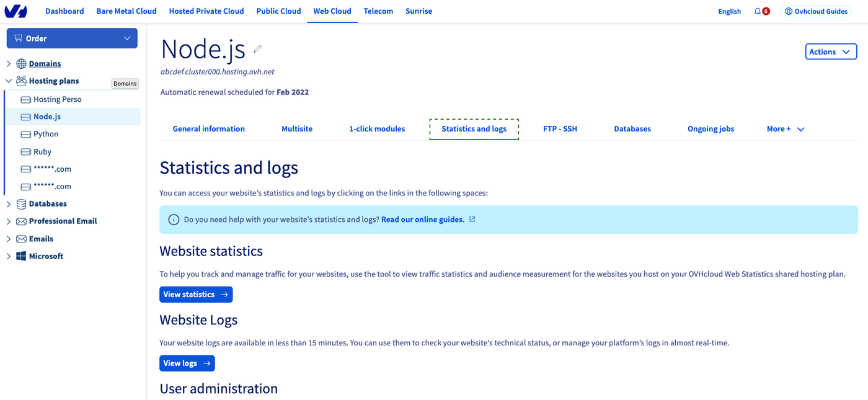Select Ruby in the sidebar tree
The width and height of the screenshot is (868, 400).
(43, 151)
